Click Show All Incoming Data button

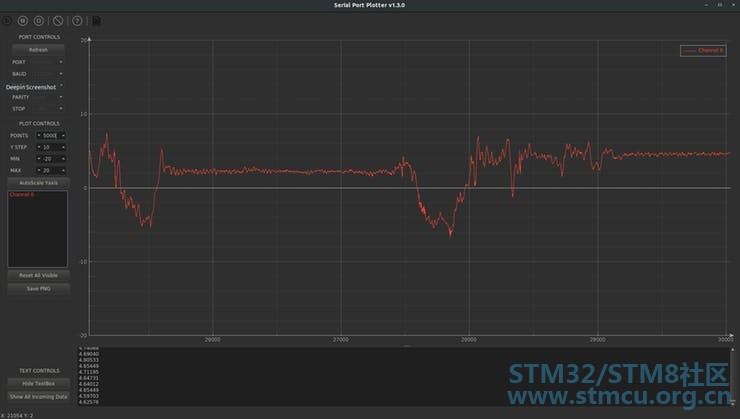(x=38, y=397)
